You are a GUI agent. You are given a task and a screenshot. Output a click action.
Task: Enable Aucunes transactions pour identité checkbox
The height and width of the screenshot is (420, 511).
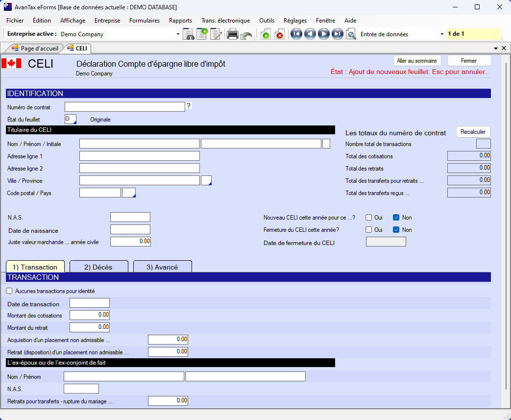click(x=9, y=291)
